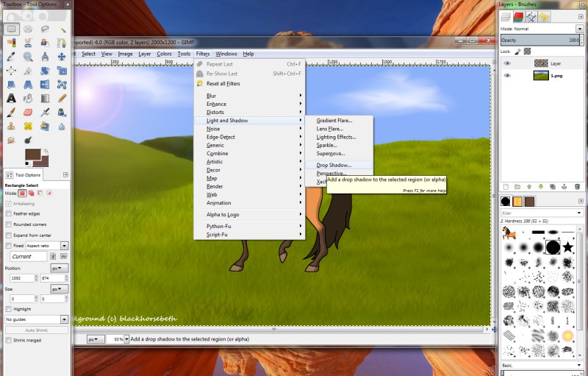Click the foreground color swatch
Screen dimensions: 588x376
tap(32, 155)
